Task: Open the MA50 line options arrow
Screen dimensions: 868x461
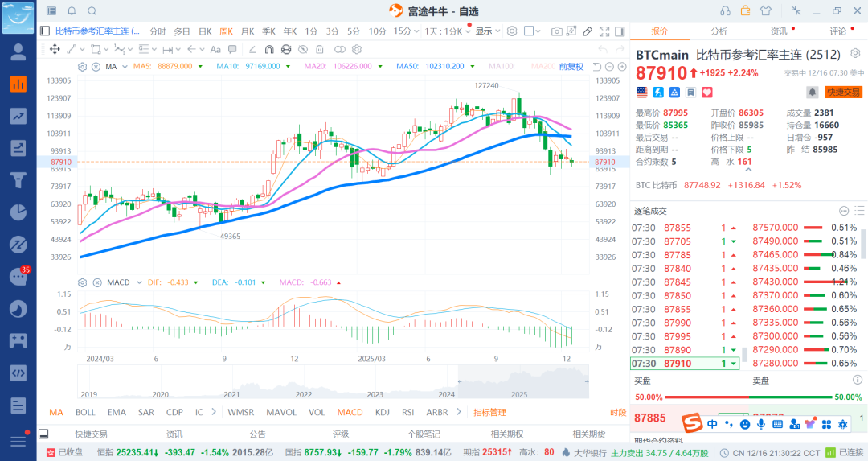Action: tap(473, 67)
